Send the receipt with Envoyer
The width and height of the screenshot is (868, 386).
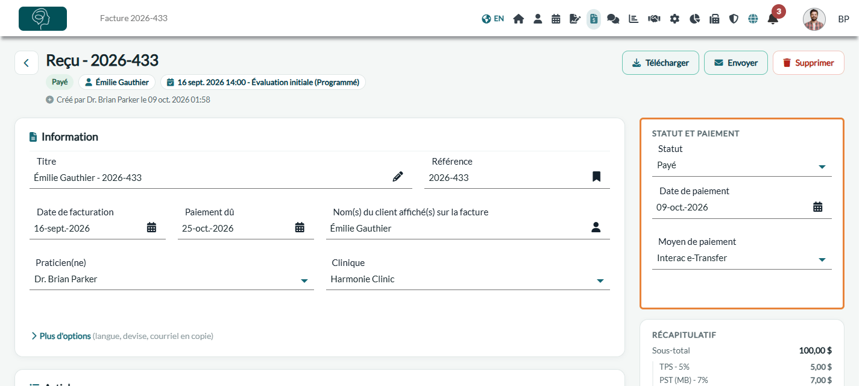[x=736, y=63]
